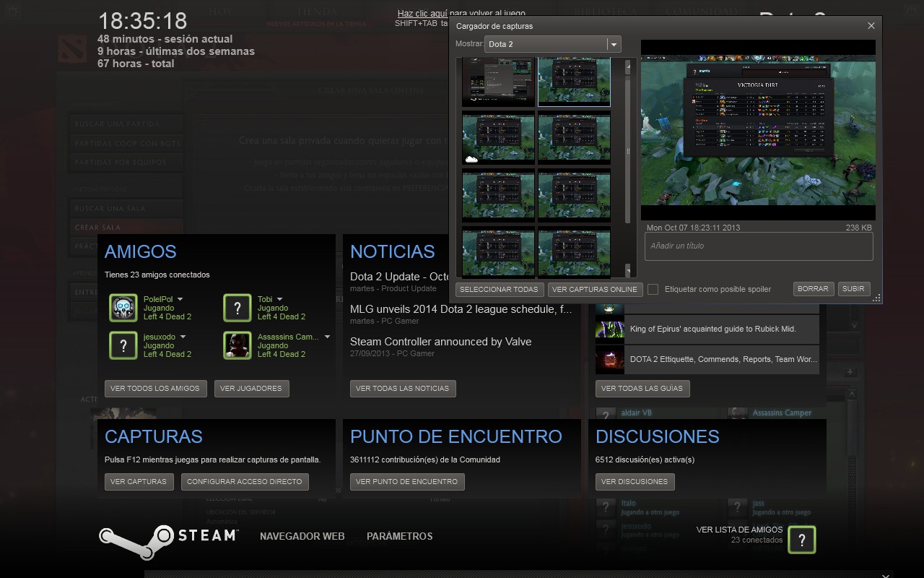Open King of Epirus' Rubick Mid guide

point(713,329)
